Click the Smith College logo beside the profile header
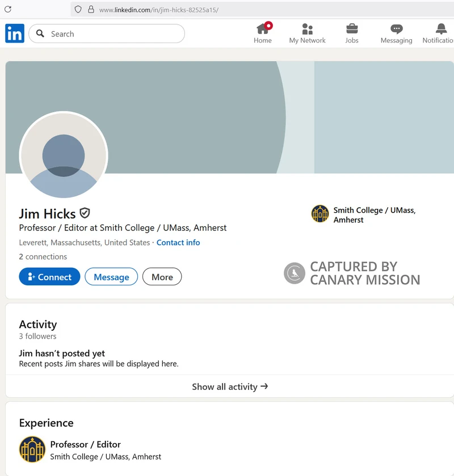454x476 pixels. click(320, 214)
